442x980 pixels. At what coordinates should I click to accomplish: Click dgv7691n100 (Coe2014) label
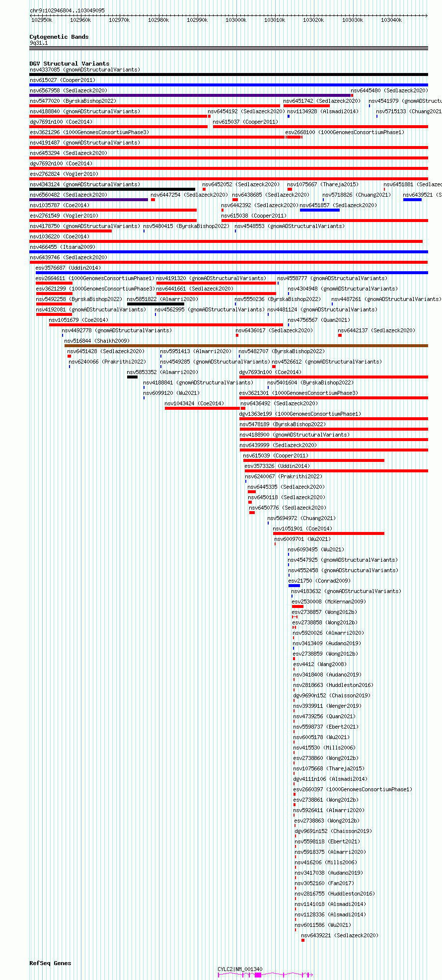(61, 122)
